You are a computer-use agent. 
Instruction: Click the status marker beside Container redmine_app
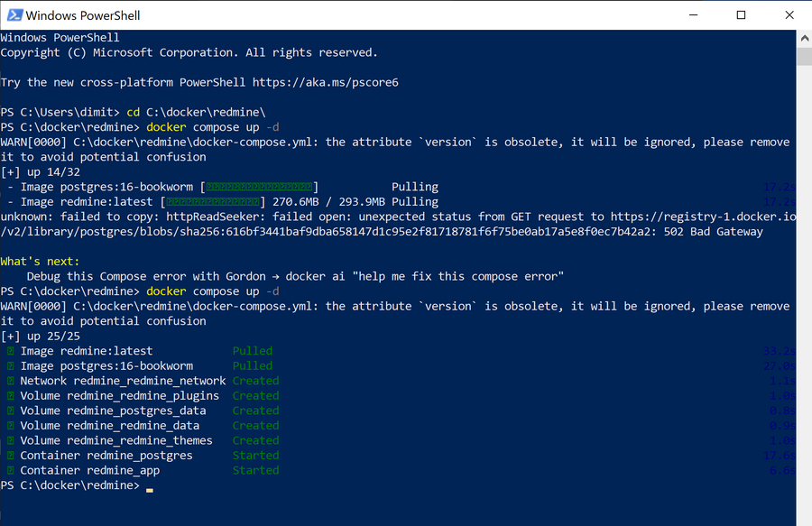pyautogui.click(x=10, y=471)
